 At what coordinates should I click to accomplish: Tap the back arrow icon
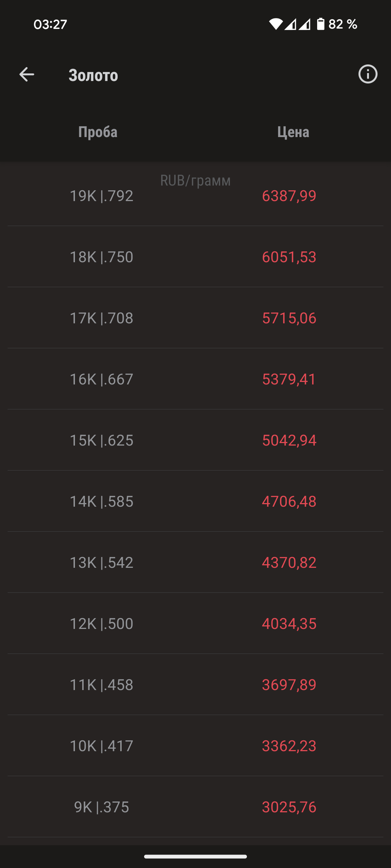[27, 75]
